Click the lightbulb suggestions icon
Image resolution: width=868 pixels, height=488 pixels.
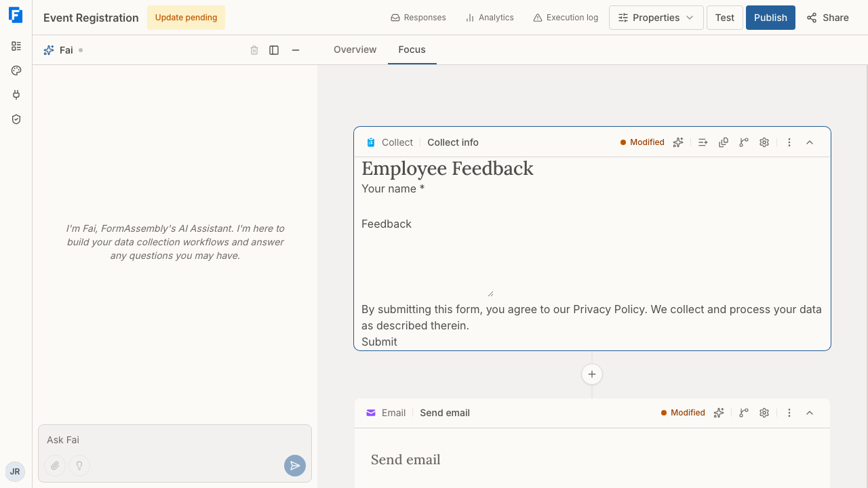point(79,466)
